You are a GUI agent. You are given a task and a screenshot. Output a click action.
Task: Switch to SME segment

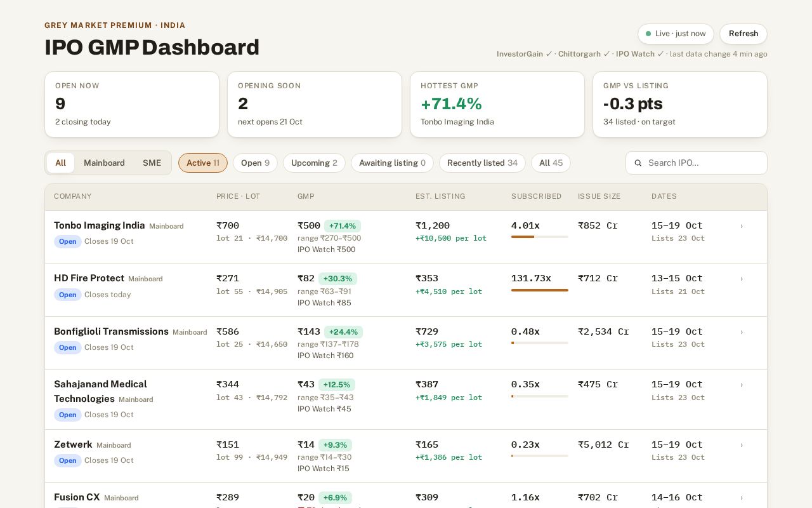click(152, 163)
